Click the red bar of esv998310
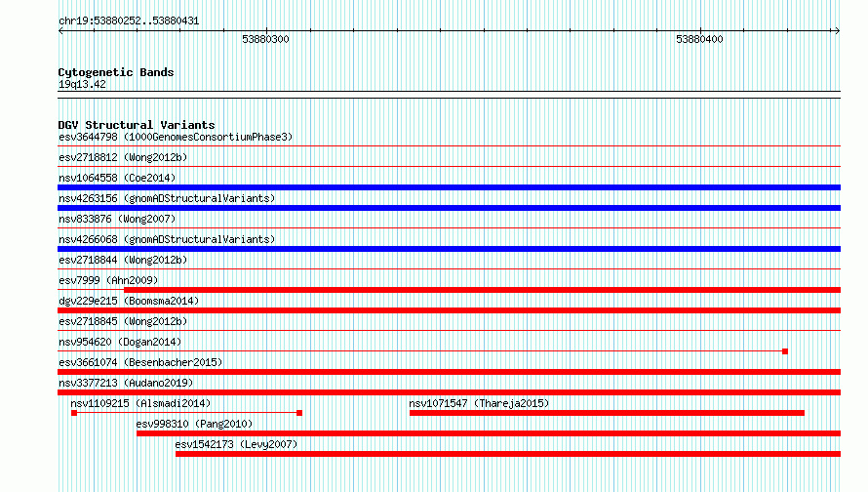This screenshot has width=868, height=492. coord(489,433)
